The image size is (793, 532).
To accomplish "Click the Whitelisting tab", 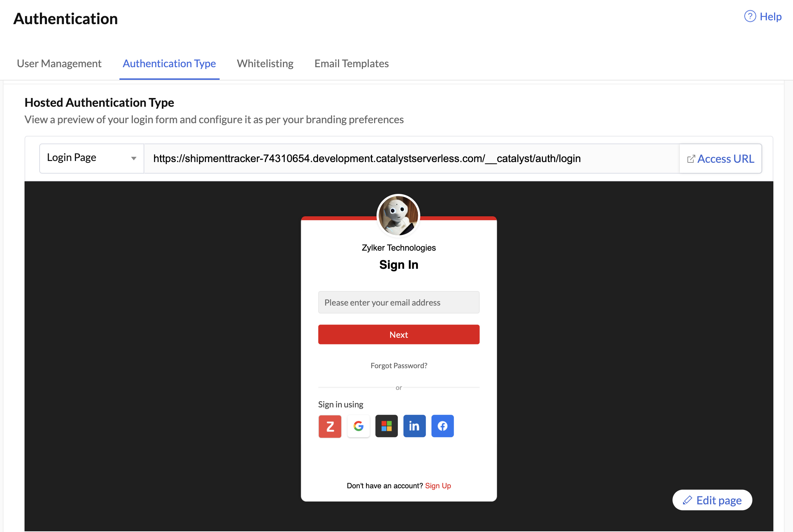I will [x=265, y=64].
